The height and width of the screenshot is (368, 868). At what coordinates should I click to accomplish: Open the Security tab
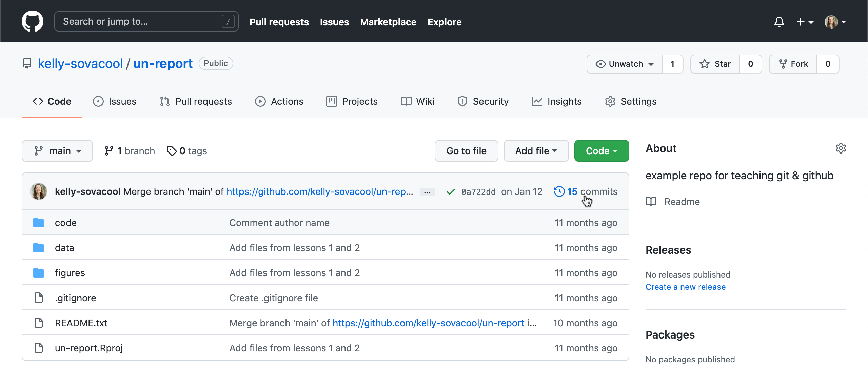point(483,101)
